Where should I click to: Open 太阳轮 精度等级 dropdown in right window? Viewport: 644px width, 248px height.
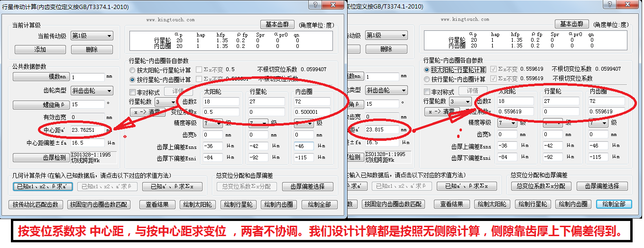coord(507,123)
